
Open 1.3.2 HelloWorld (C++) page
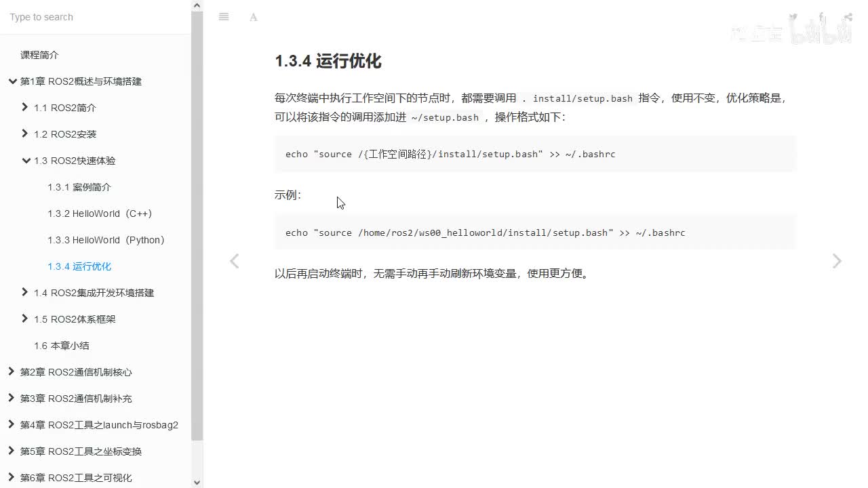(x=100, y=213)
